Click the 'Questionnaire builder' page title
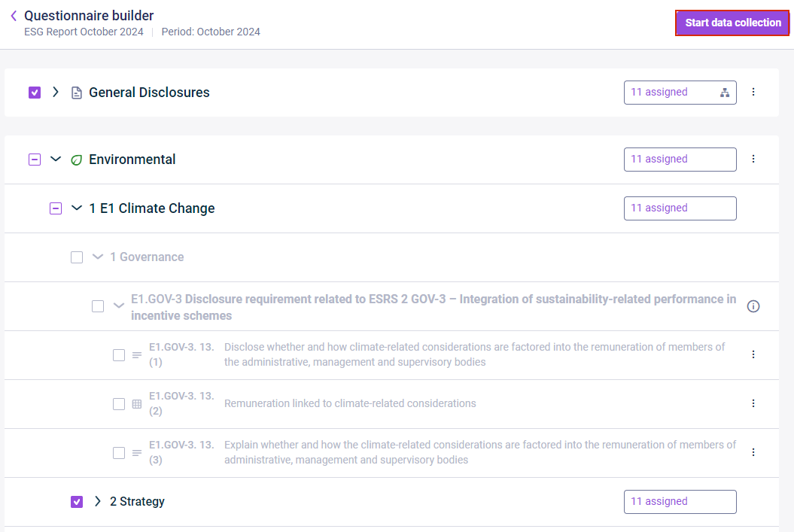The width and height of the screenshot is (794, 532). click(x=89, y=16)
